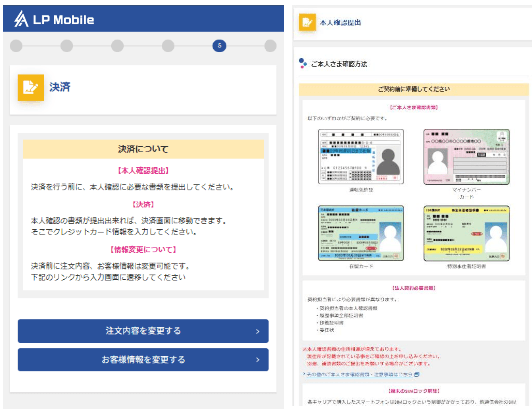Click the external window icon after こちら link
532x410 pixels.
tap(417, 374)
